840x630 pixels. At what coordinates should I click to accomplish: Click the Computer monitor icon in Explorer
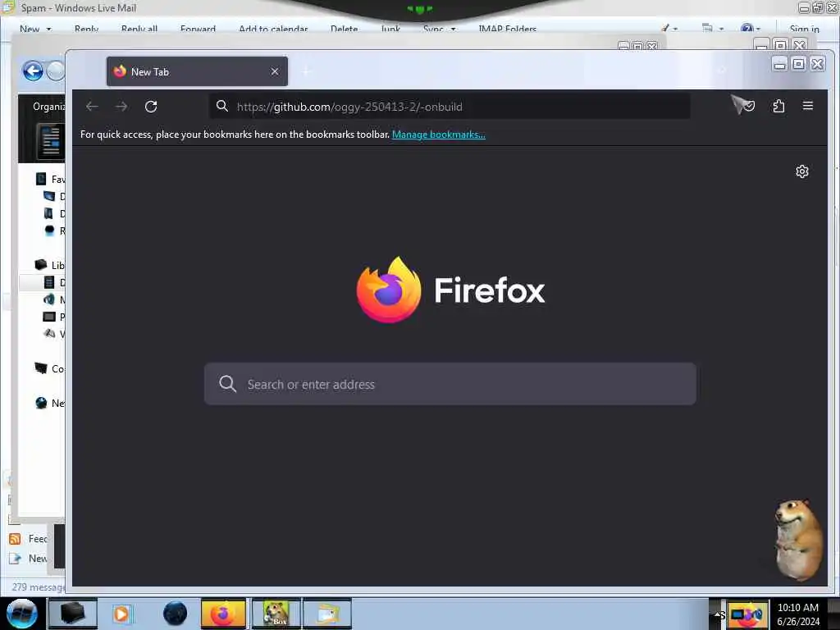41,368
